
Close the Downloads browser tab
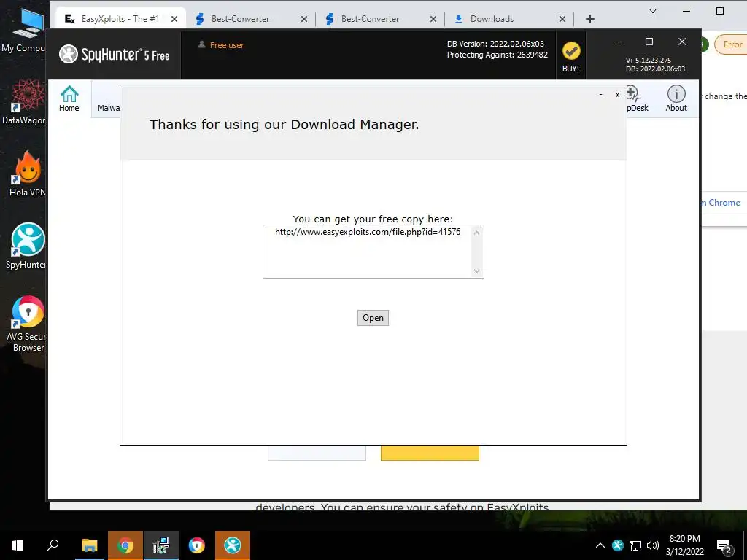pyautogui.click(x=562, y=19)
